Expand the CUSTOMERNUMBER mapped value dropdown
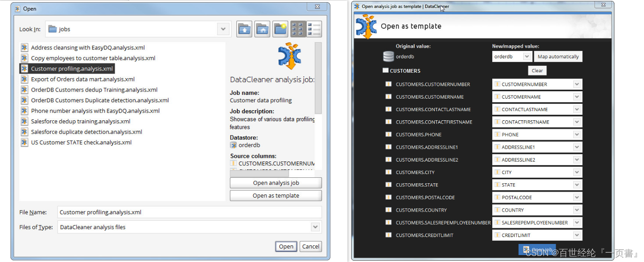The height and width of the screenshot is (262, 644). (576, 84)
